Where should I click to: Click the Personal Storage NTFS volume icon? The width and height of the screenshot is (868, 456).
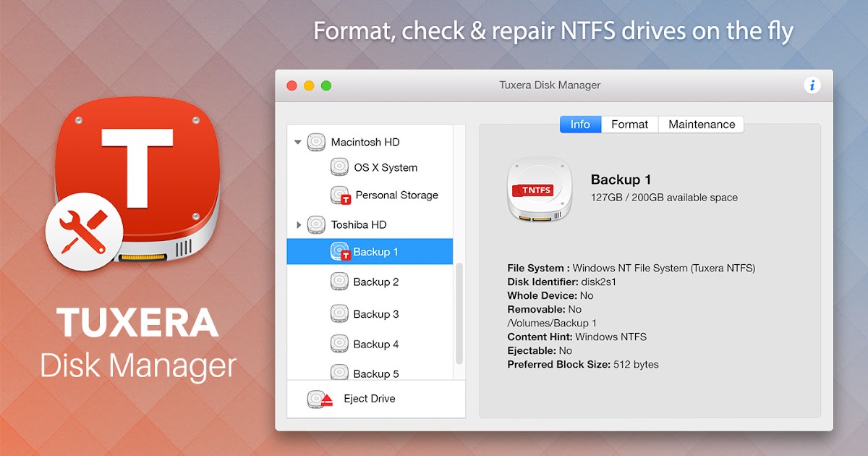[340, 195]
